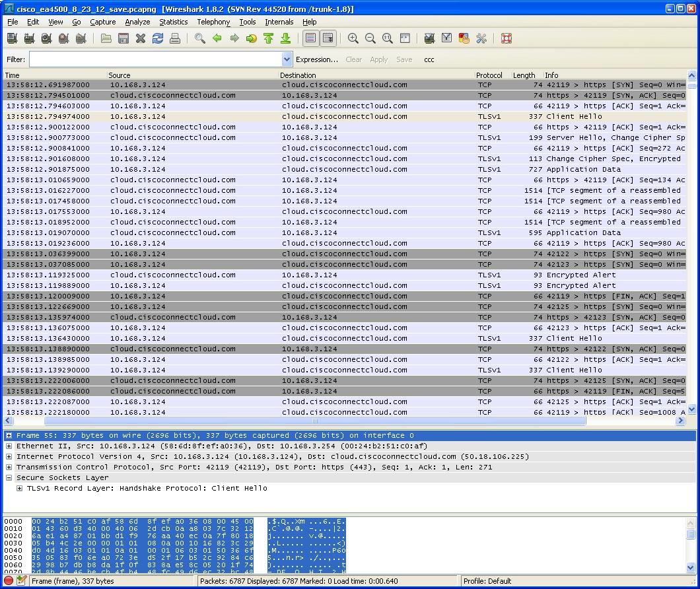This screenshot has height=589, width=700.
Task: Click the Save filter button
Action: click(404, 59)
